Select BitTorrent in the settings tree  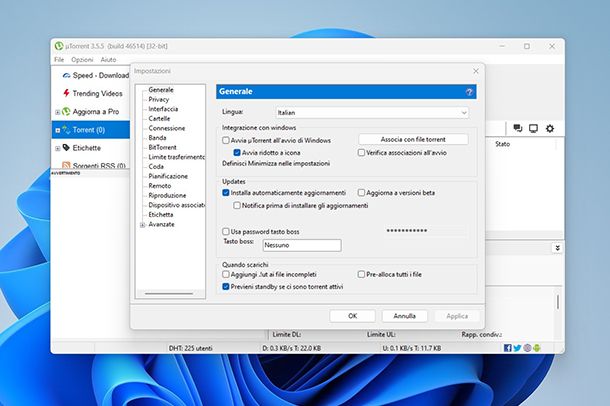162,147
